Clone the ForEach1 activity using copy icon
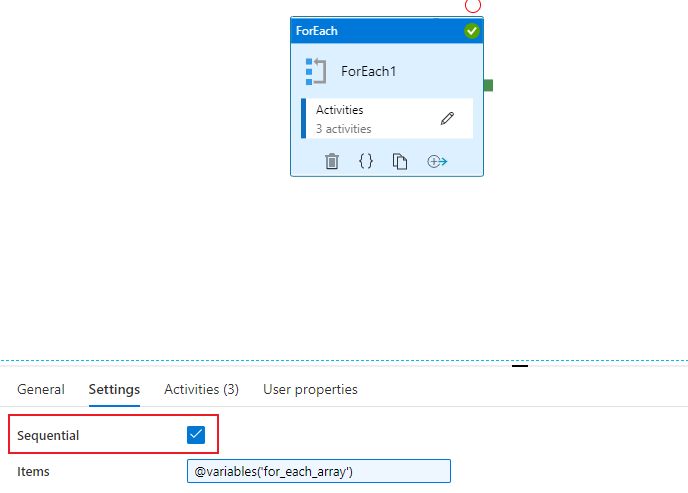Image resolution: width=688 pixels, height=493 pixels. (400, 161)
